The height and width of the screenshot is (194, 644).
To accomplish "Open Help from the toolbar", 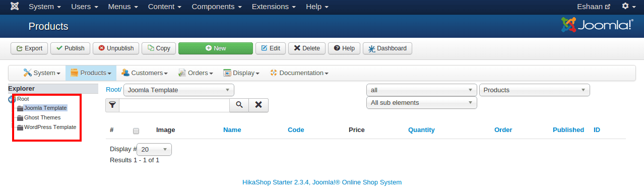I will click(344, 48).
